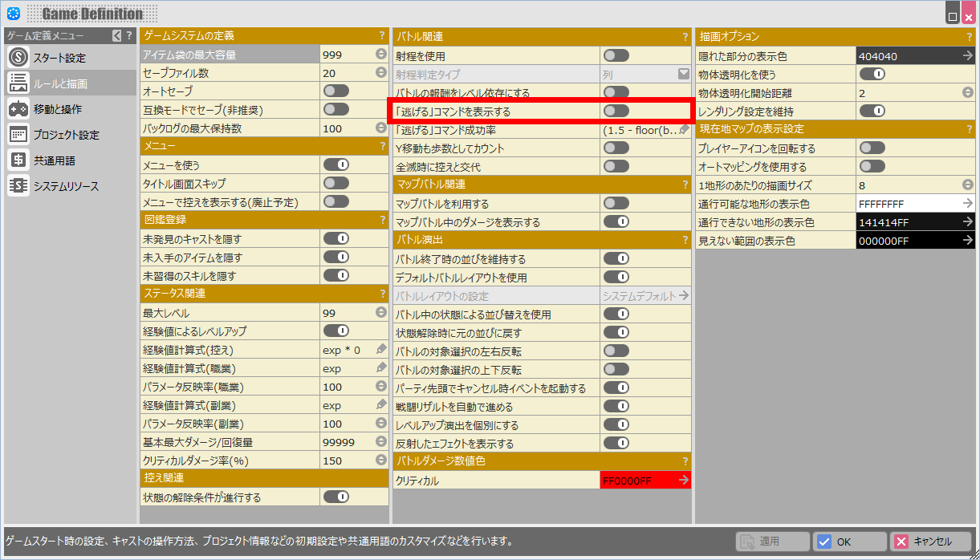Open stepper for アイテム袋の最大容量
Viewport: 980px width, 560px height.
pyautogui.click(x=381, y=55)
